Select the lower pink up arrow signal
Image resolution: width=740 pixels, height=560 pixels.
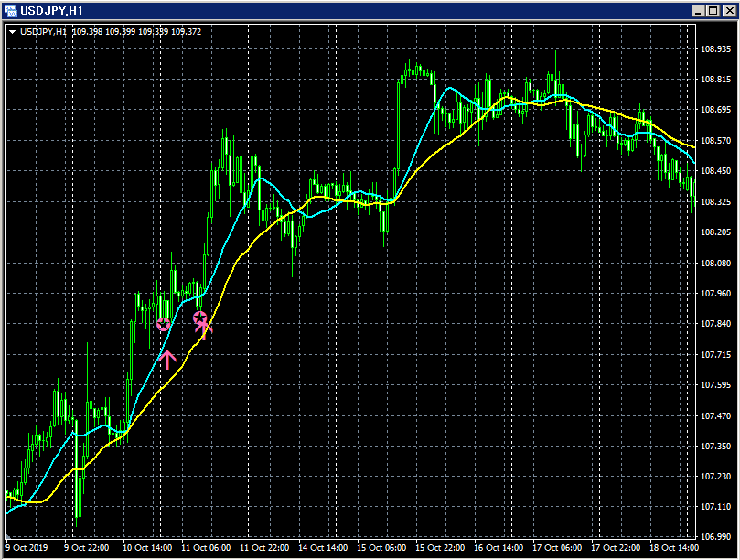(167, 360)
